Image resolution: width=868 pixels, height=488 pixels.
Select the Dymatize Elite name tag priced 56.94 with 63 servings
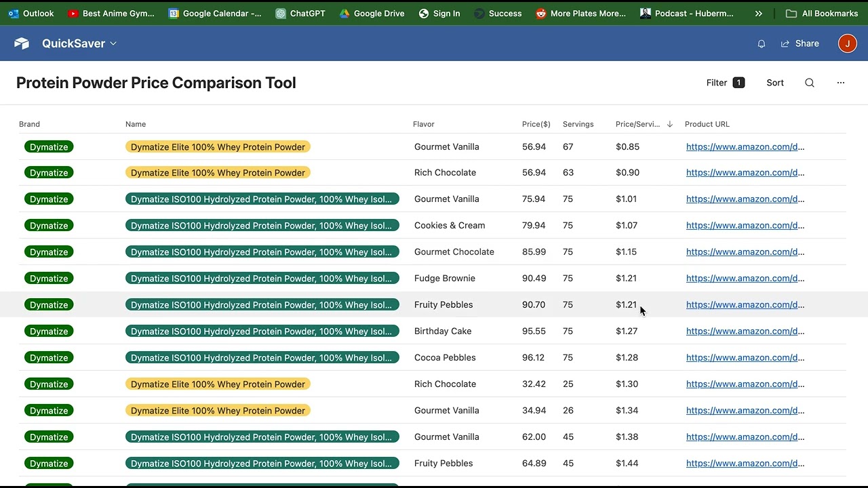[x=218, y=173]
